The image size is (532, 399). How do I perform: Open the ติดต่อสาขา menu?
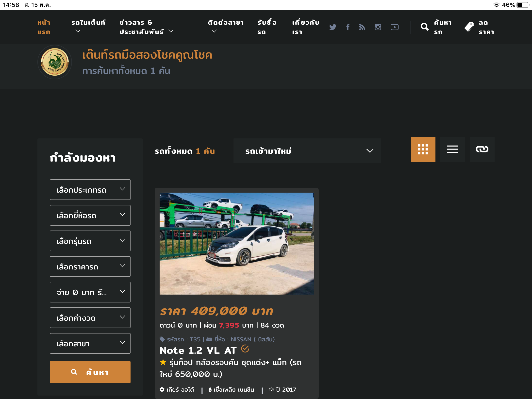(225, 27)
